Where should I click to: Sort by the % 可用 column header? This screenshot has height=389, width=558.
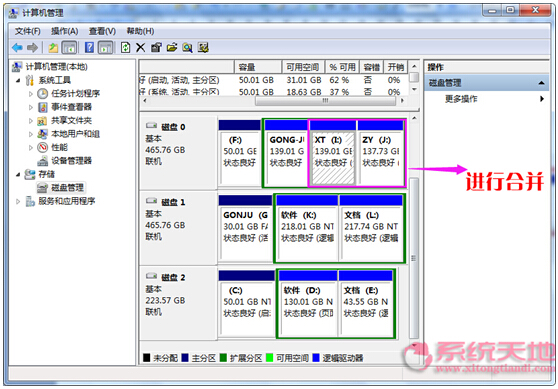(342, 67)
